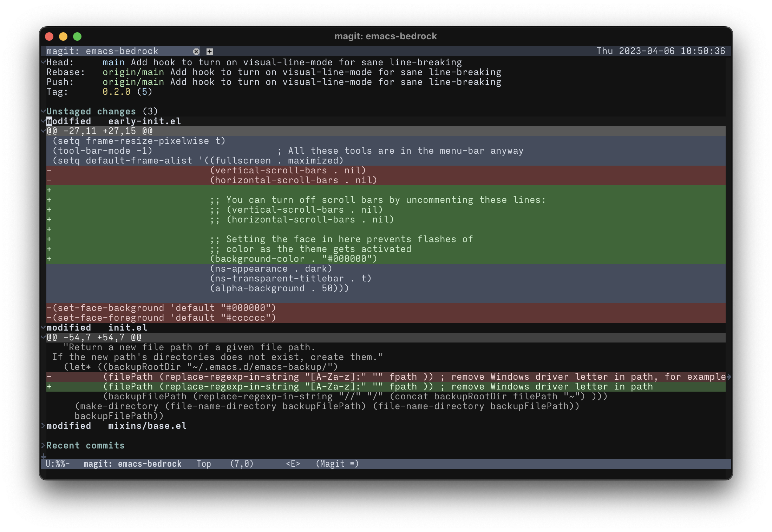
Task: Select the early-init.el file name
Action: [x=145, y=121]
